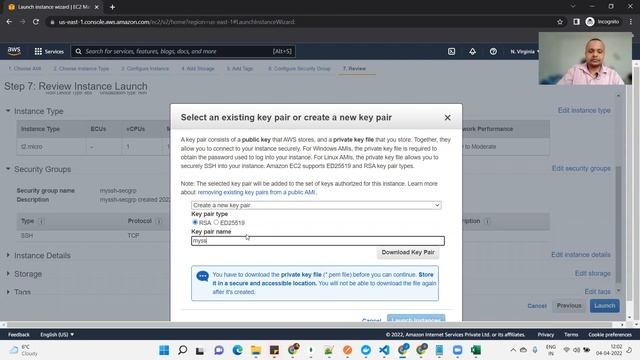Viewport: 640px width, 360px height.
Task: Go to step 3 Configure Instance
Action: tap(145, 69)
